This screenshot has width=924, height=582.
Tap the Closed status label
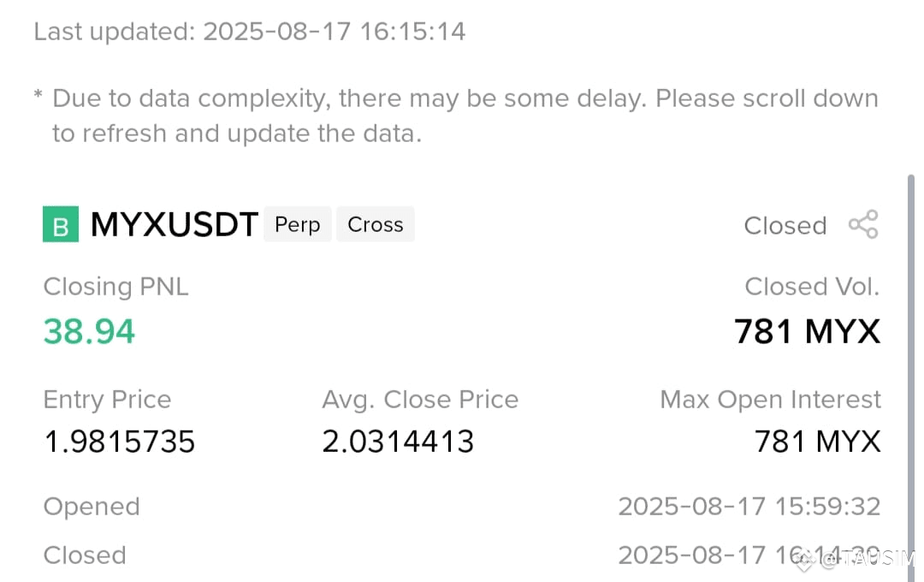pyautogui.click(x=785, y=225)
